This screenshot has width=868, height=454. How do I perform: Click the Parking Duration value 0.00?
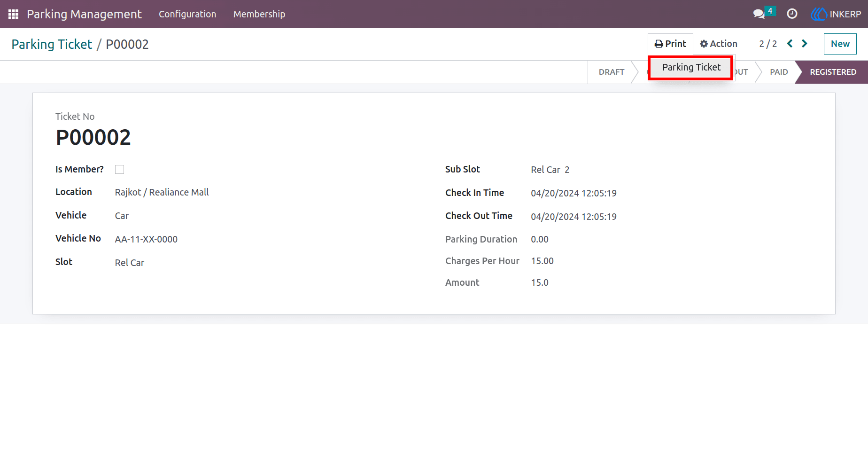[x=540, y=239]
